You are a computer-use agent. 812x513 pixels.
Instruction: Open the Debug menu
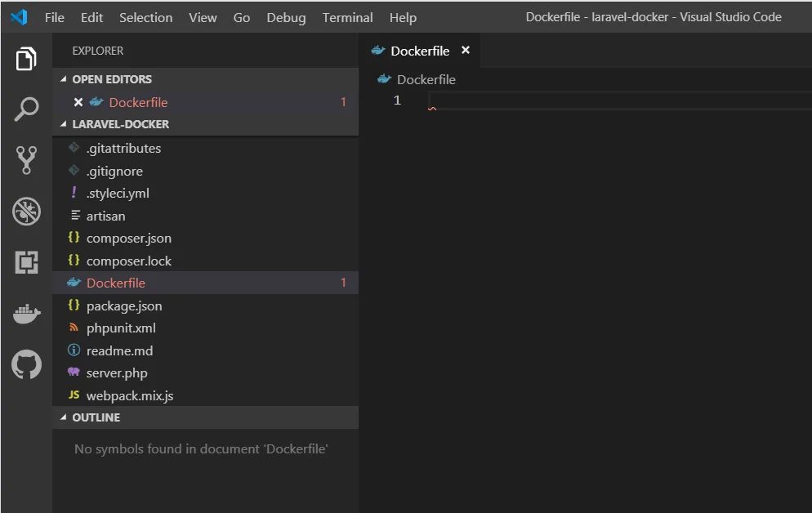coord(286,18)
